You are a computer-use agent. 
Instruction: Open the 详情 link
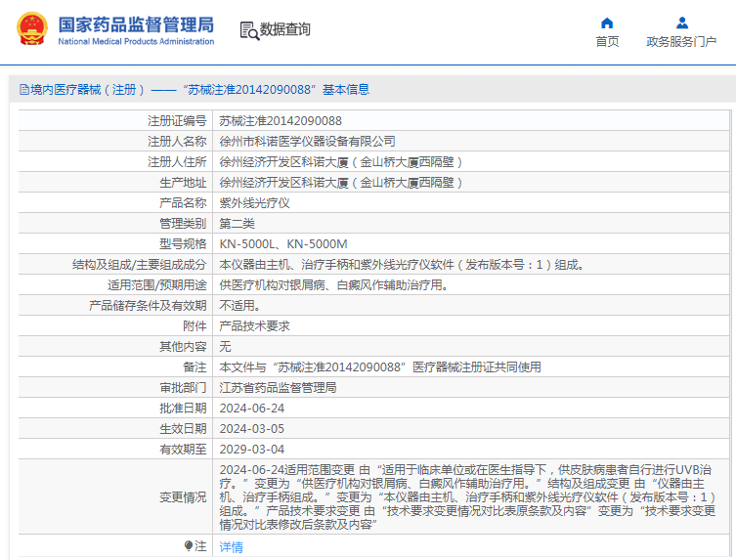[x=231, y=547]
